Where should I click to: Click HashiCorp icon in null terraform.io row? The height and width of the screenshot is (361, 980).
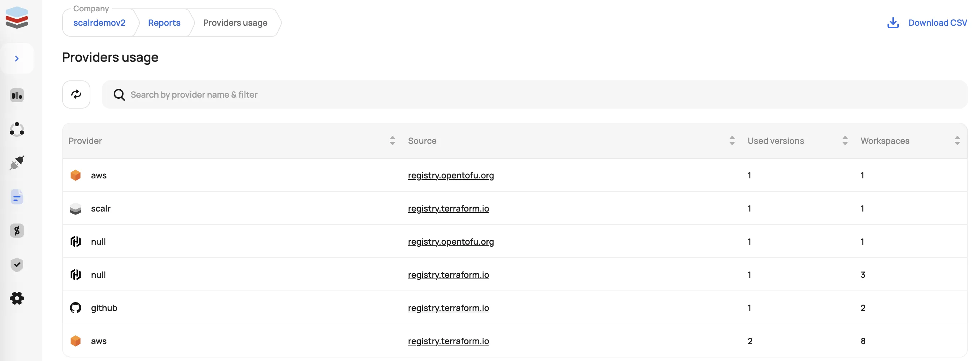coord(75,274)
